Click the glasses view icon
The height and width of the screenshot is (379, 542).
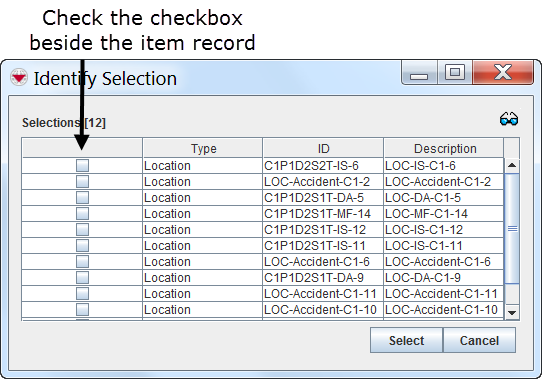point(509,119)
